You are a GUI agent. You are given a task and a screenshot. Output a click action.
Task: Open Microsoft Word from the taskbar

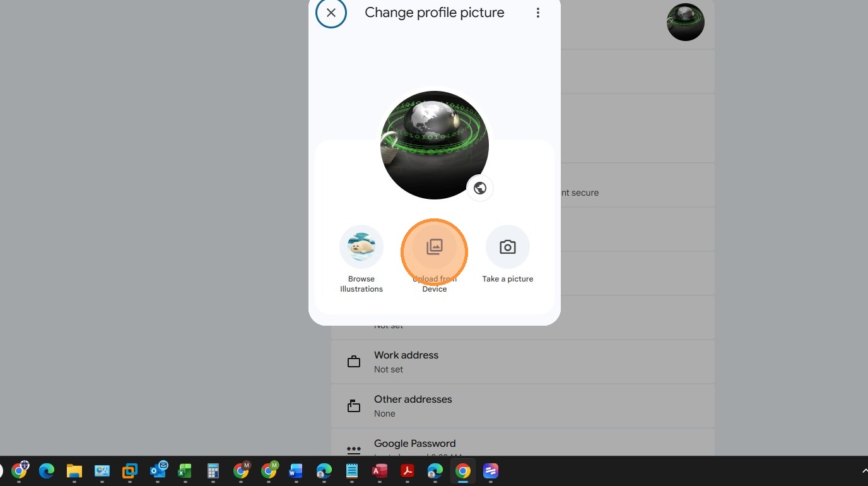click(x=296, y=470)
